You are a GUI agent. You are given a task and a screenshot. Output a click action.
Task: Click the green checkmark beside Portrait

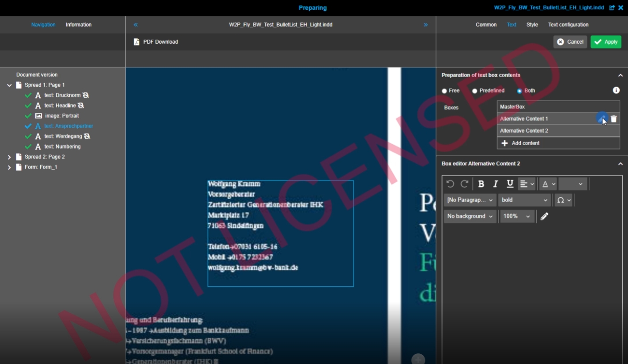point(28,116)
